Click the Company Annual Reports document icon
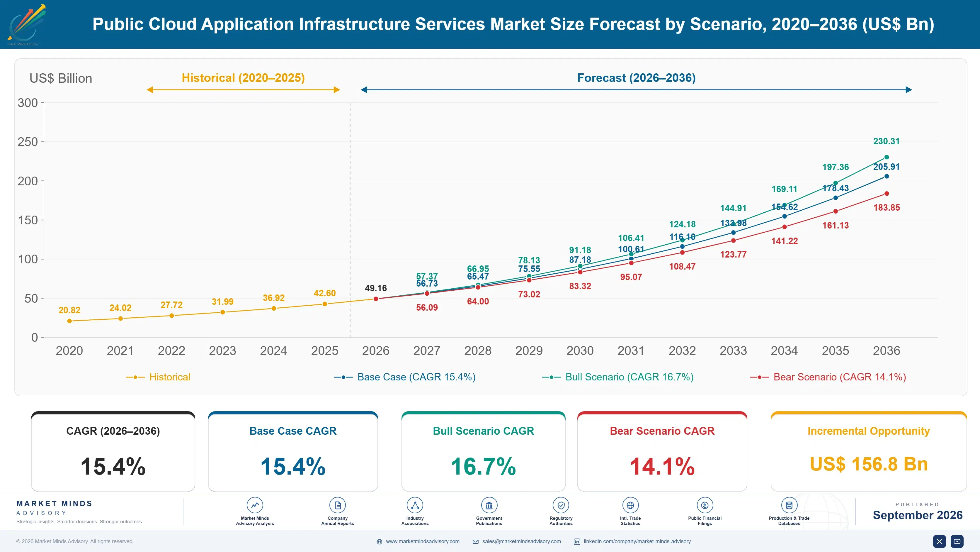This screenshot has height=552, width=980. pos(337,505)
